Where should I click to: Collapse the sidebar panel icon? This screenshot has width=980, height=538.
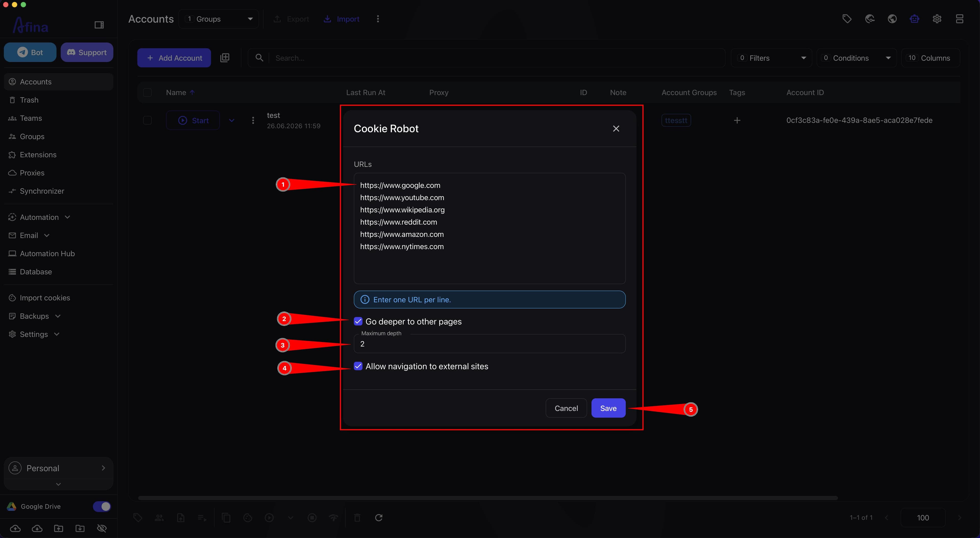[x=99, y=25]
